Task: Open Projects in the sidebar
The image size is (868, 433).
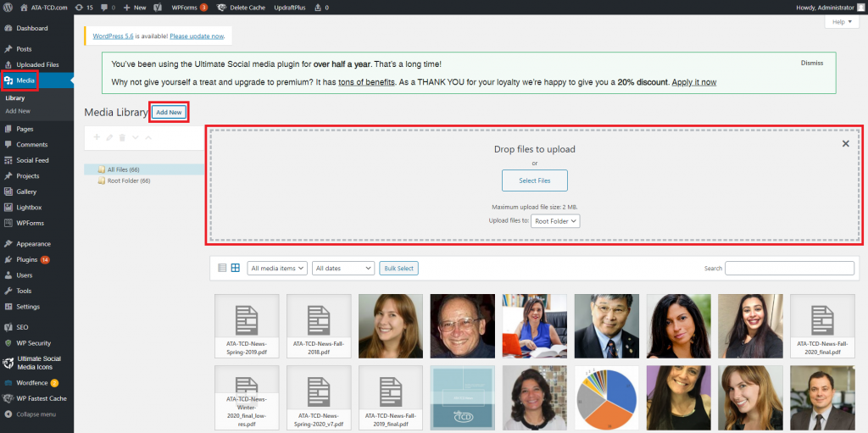Action: point(28,176)
